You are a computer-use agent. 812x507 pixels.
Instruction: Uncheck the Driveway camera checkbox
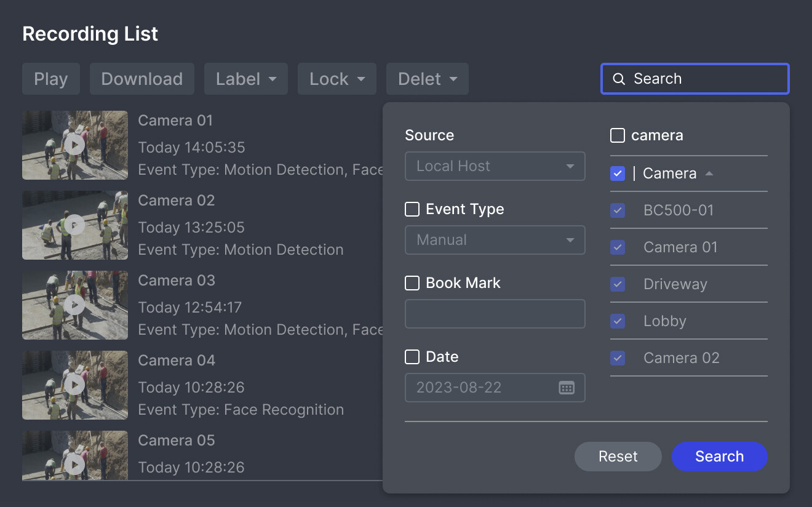[x=617, y=284]
